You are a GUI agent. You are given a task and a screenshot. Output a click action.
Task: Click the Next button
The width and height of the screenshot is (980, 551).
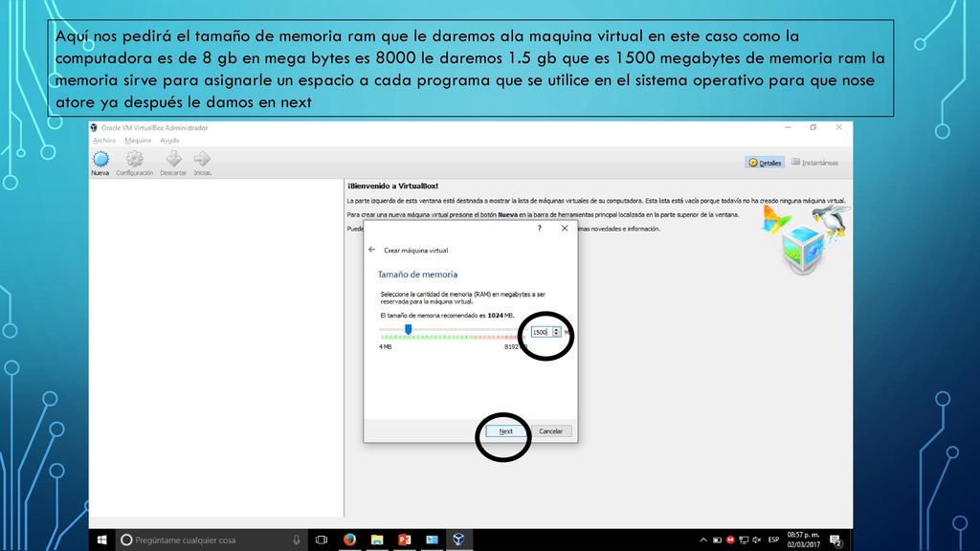pos(505,431)
